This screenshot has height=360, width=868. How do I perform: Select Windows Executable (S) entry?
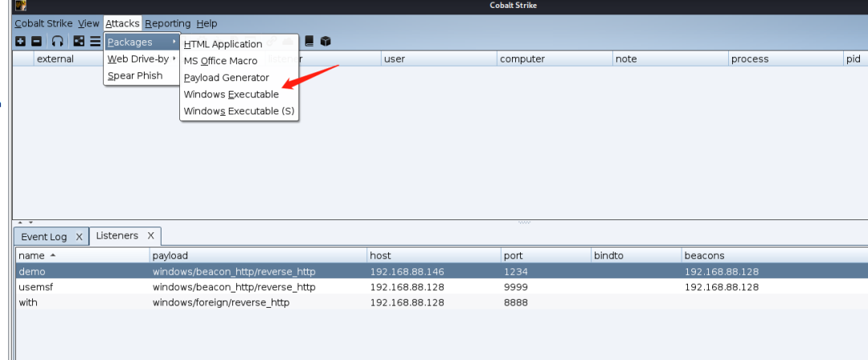(240, 111)
